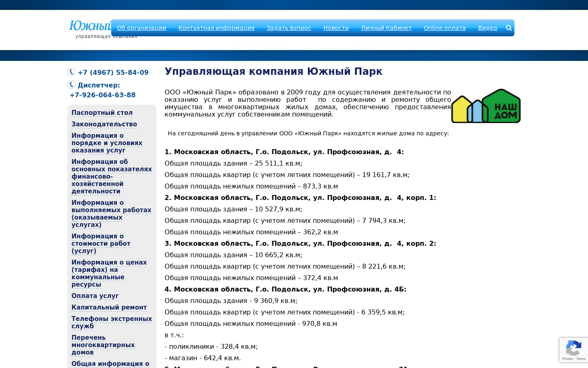The image size is (588, 368).
Task: Click address Профсоюзная, д. 4Б heading
Action: [285, 289]
